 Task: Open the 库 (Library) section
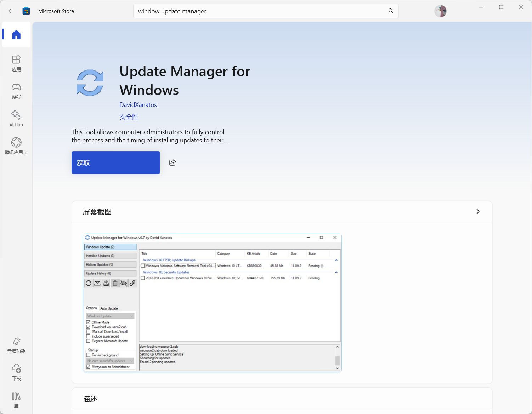16,401
